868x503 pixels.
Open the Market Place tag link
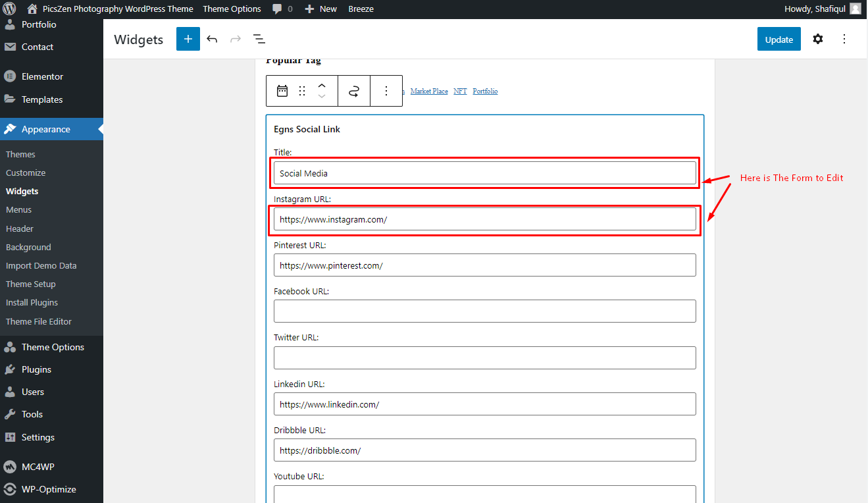tap(429, 91)
